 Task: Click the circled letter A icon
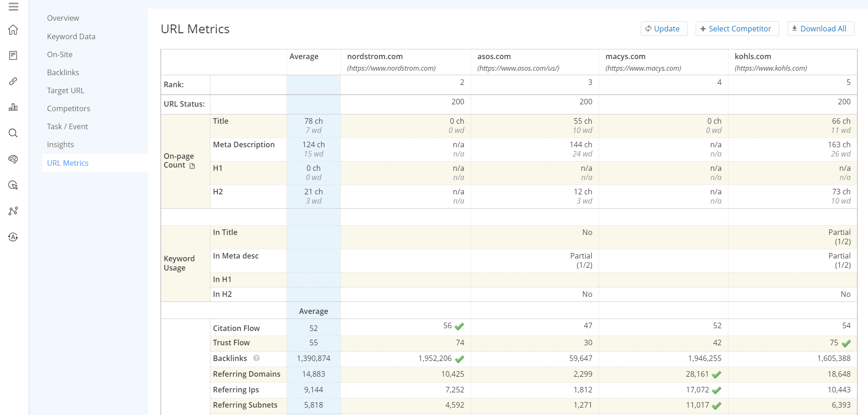[13, 237]
